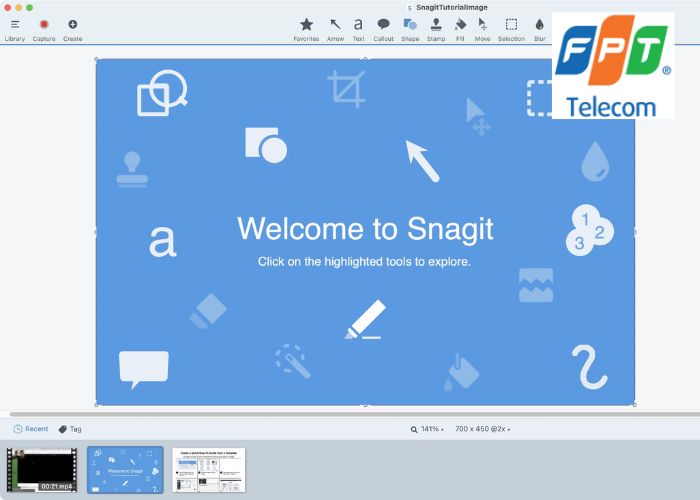Open the how-to guide template thumbnail
This screenshot has width=700, height=500.
[208, 469]
